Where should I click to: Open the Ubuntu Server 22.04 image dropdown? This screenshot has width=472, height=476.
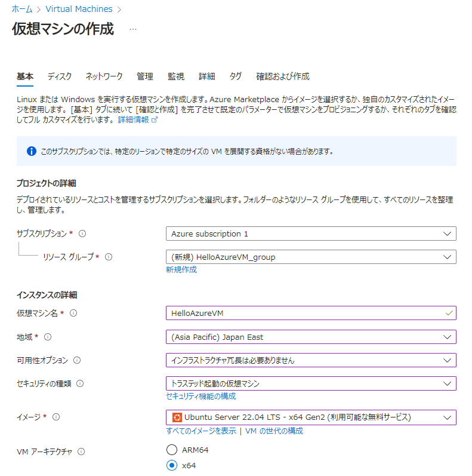pos(311,417)
